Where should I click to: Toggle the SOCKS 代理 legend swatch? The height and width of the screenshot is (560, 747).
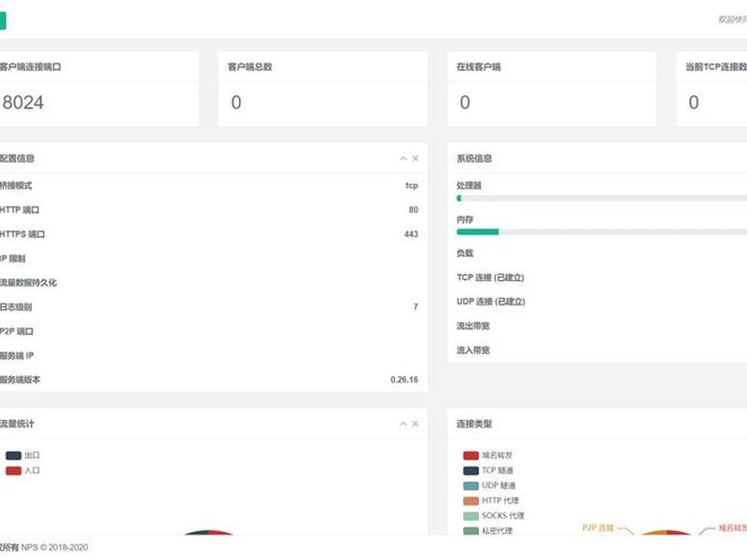tap(471, 516)
